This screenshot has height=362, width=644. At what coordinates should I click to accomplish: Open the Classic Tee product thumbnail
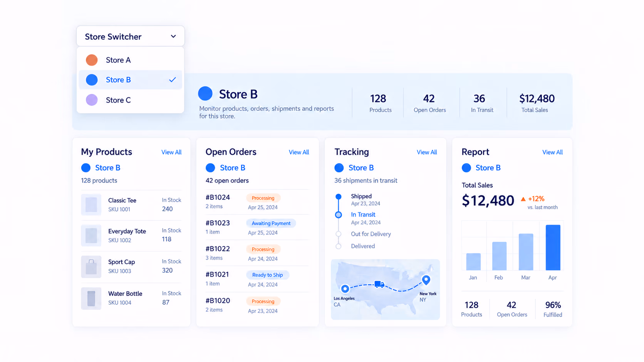coord(91,205)
